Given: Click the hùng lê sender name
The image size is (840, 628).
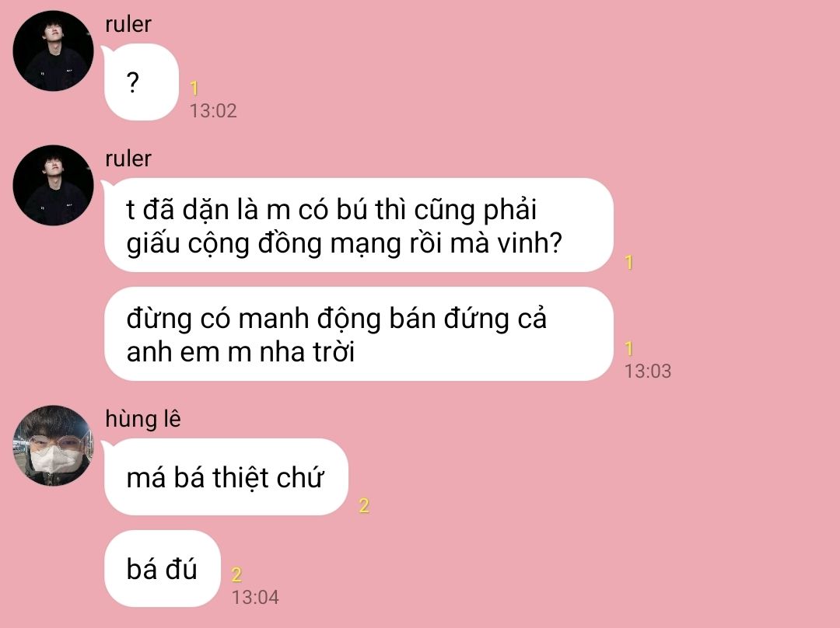Looking at the screenshot, I should (143, 419).
